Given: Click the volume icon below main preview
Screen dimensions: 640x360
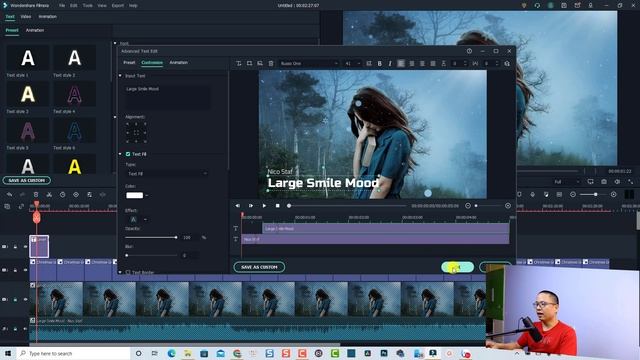Looking at the screenshot, I should [617, 182].
